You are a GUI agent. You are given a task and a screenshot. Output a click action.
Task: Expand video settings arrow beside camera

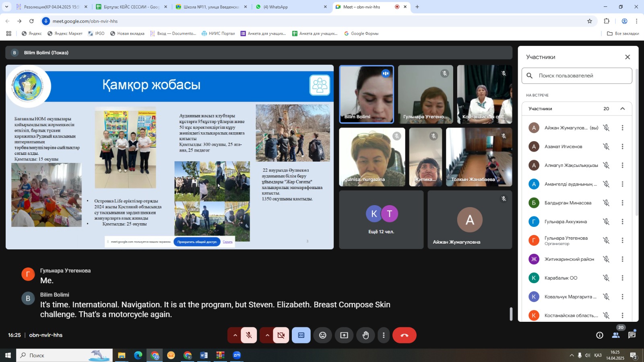tap(267, 335)
